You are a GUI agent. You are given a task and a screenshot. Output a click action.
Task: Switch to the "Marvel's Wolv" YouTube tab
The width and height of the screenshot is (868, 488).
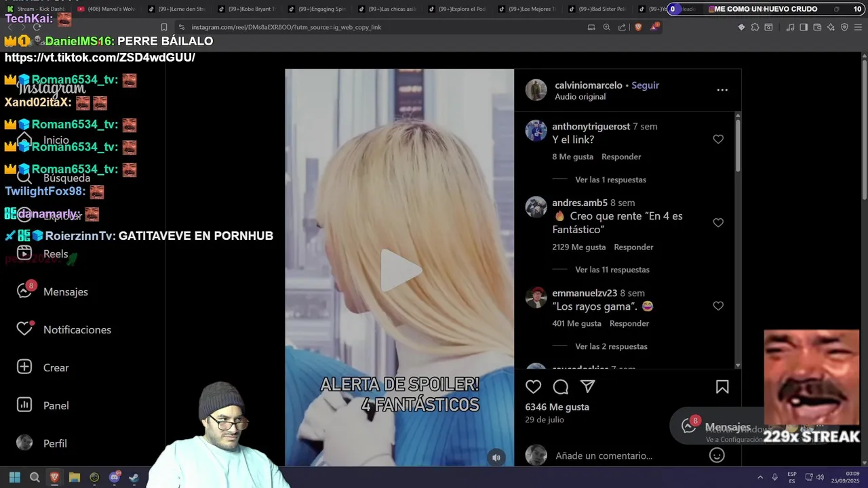point(106,9)
